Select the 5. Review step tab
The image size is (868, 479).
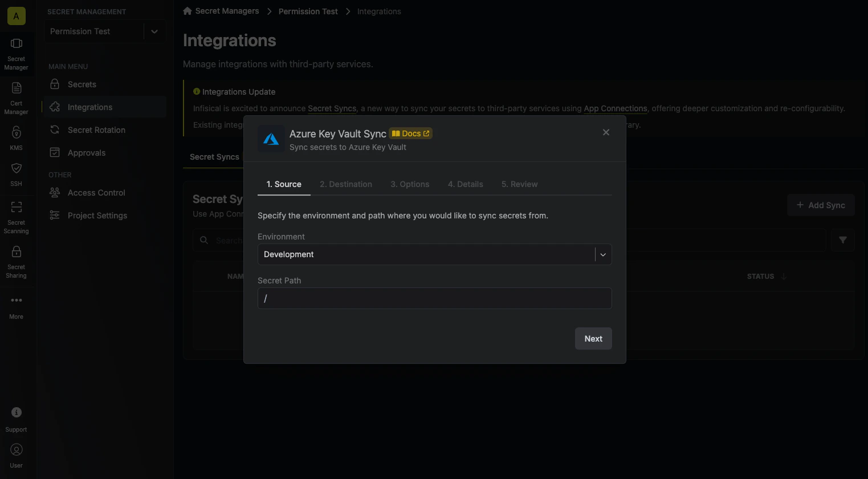(519, 184)
